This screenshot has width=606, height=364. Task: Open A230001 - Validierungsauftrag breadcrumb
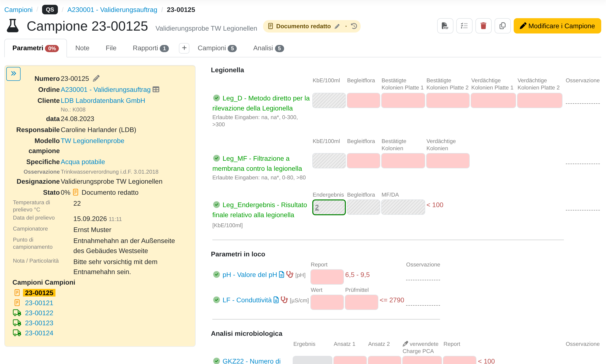112,10
